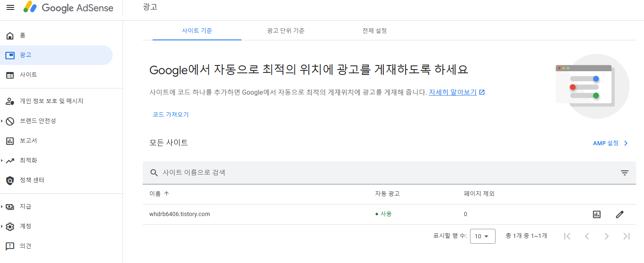Go to the next page of results

(x=607, y=236)
